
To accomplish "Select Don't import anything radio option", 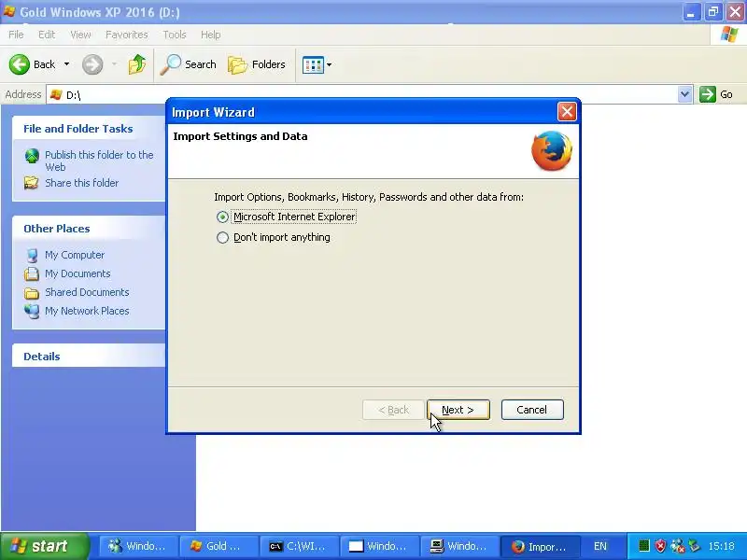I will pos(222,238).
